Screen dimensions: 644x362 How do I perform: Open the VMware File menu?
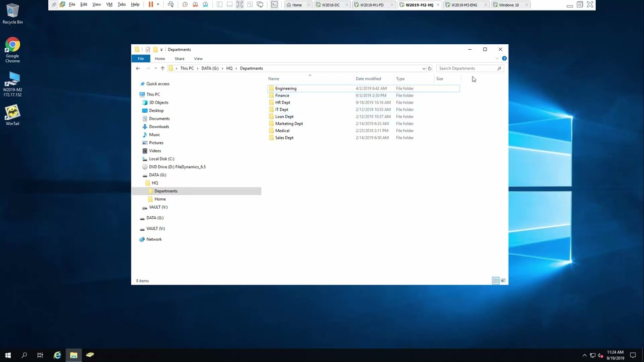[x=72, y=5]
